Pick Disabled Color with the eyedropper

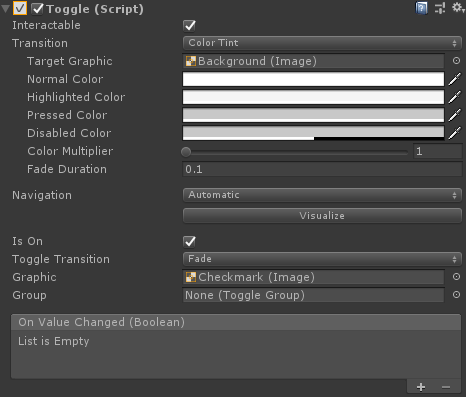(x=455, y=133)
